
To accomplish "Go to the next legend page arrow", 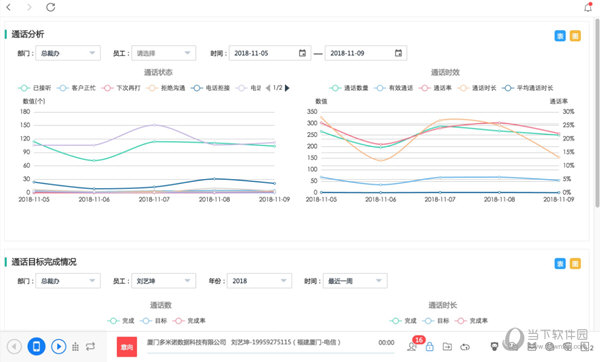I will coord(287,88).
